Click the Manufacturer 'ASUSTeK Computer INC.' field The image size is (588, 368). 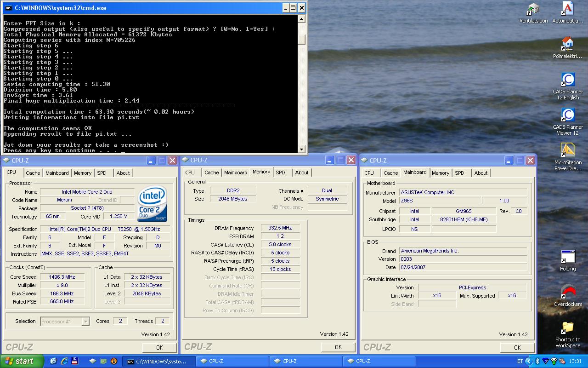pyautogui.click(x=463, y=192)
